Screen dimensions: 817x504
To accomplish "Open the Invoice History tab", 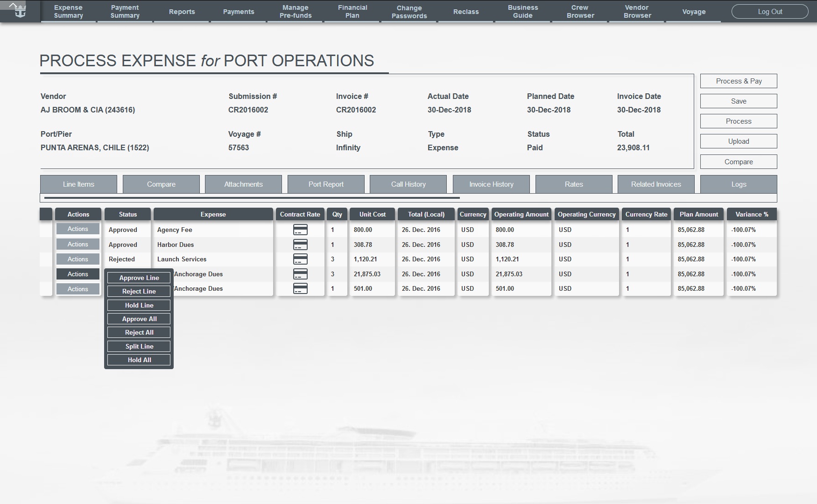I will coord(491,184).
